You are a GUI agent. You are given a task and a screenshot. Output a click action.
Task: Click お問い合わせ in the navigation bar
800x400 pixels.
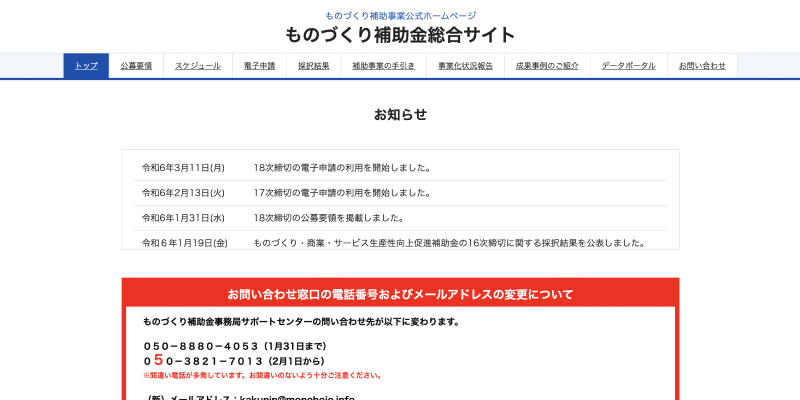point(702,66)
